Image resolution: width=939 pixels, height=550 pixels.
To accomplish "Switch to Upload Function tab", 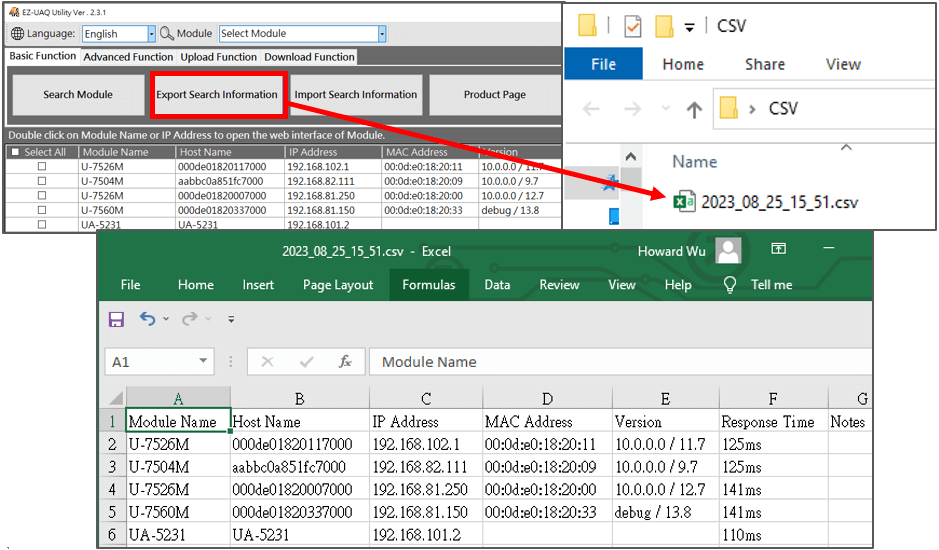I will [219, 57].
